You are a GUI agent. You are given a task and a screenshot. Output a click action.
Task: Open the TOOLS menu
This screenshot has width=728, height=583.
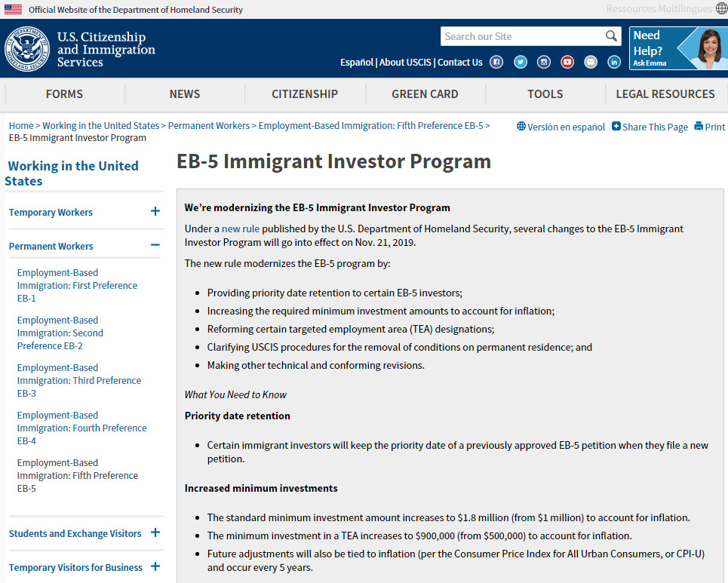(x=545, y=94)
